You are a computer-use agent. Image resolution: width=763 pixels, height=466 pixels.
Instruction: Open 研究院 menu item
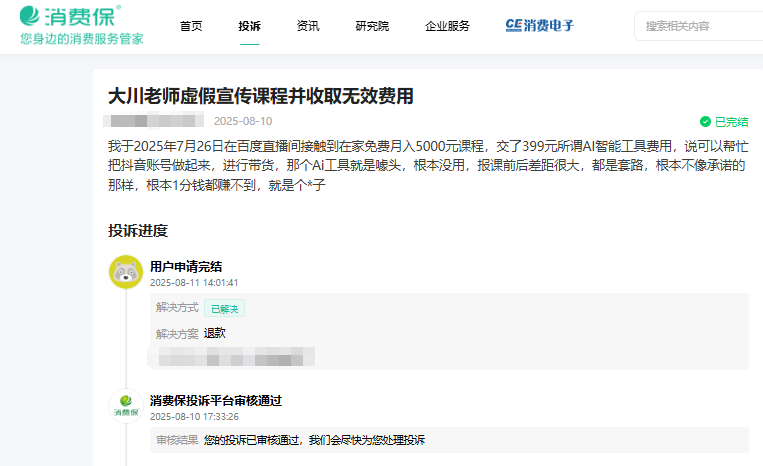point(372,26)
